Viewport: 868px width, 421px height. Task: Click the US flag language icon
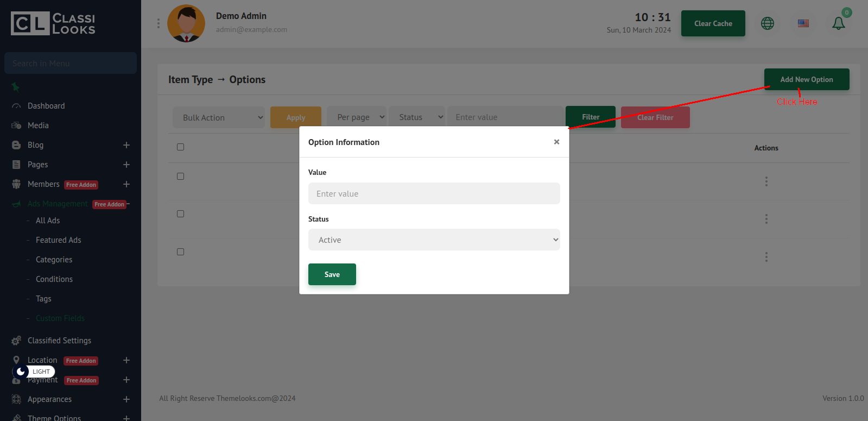pyautogui.click(x=803, y=23)
